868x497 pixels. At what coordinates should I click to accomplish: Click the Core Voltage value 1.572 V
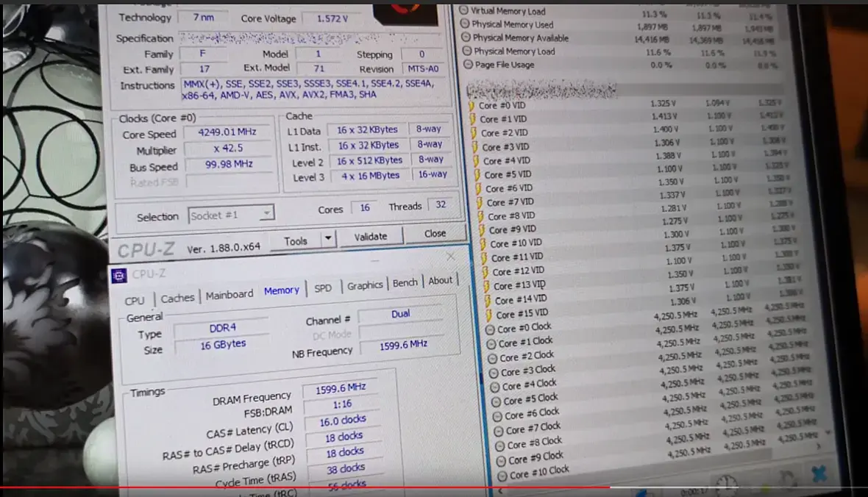tap(332, 19)
